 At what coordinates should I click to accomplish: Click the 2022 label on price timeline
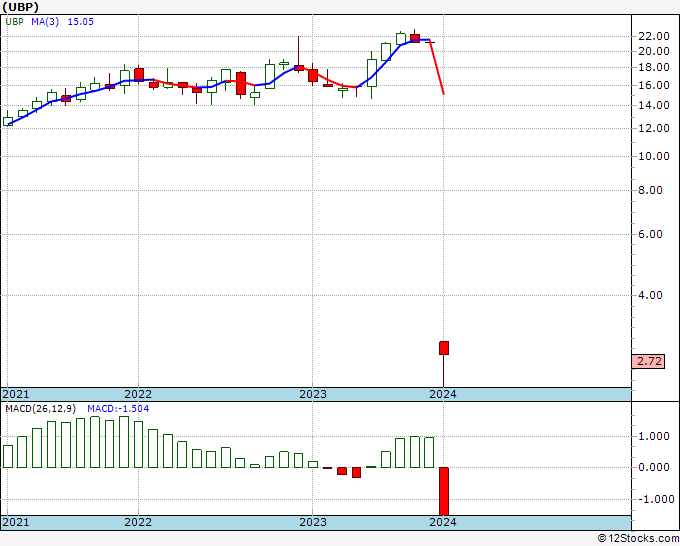pos(138,394)
